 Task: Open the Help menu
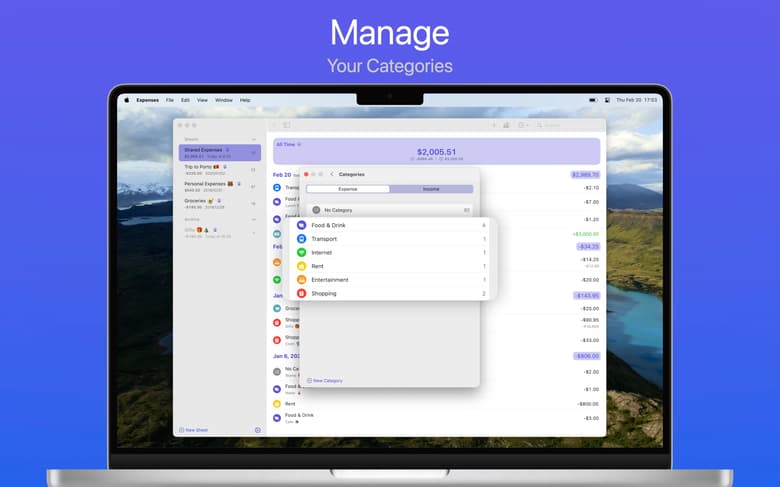[245, 100]
